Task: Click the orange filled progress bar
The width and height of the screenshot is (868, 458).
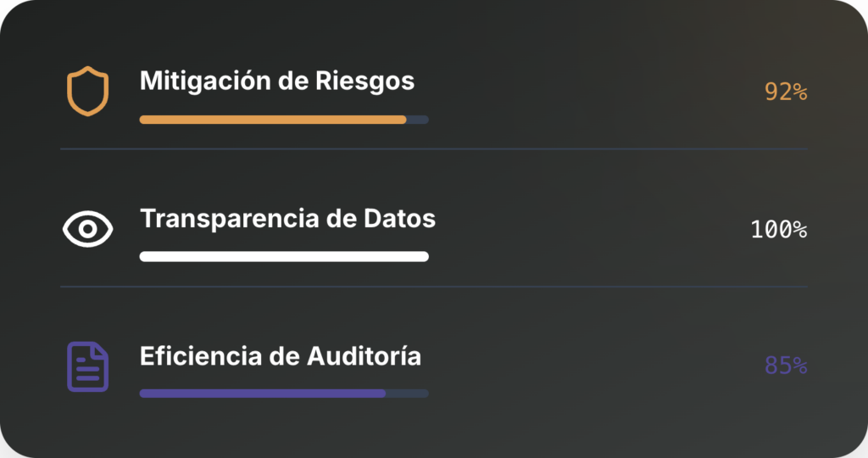Action: (273, 120)
